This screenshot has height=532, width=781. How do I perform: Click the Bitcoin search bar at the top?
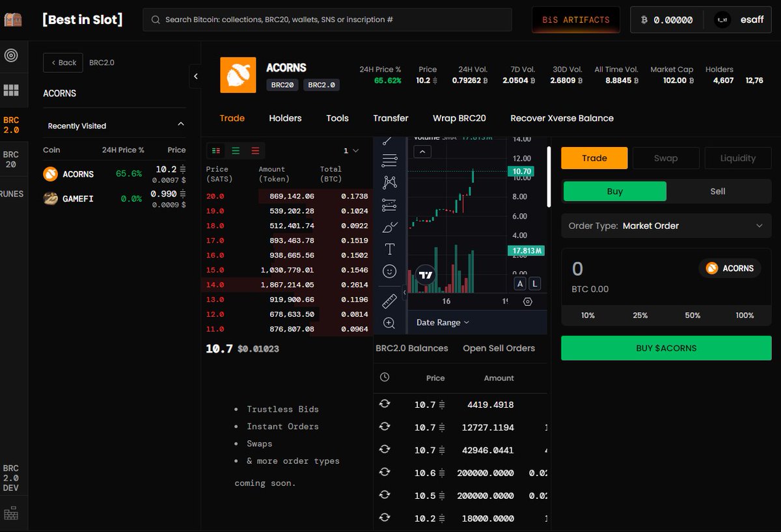(329, 20)
